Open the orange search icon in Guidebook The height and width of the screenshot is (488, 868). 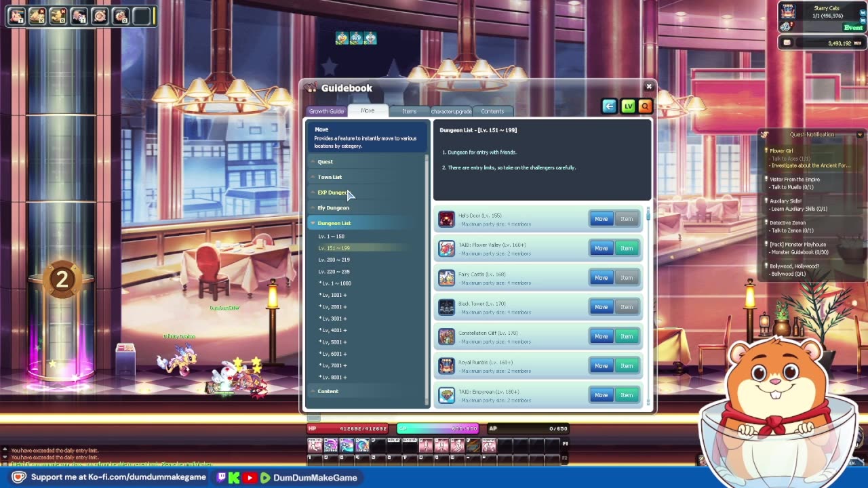(645, 106)
